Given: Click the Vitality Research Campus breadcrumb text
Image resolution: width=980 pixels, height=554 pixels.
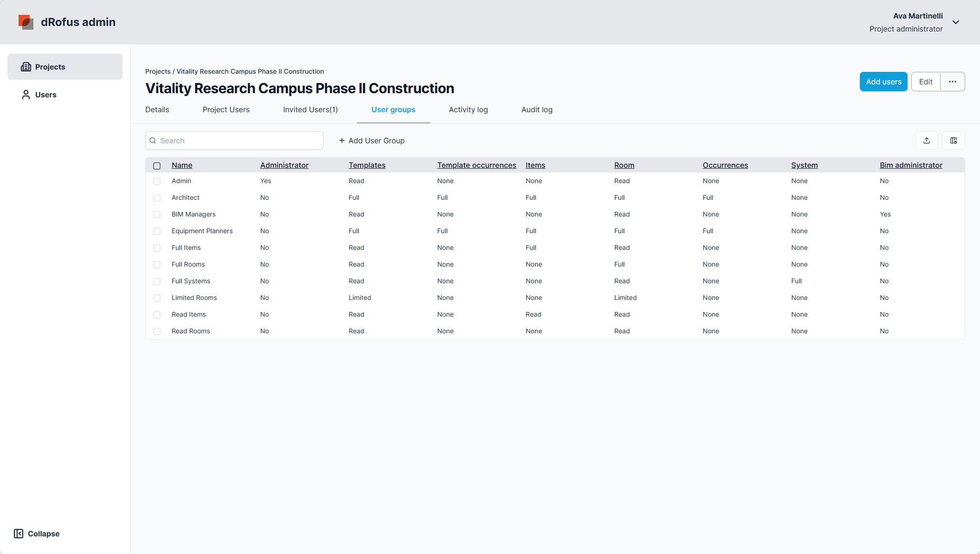Looking at the screenshot, I should (250, 71).
